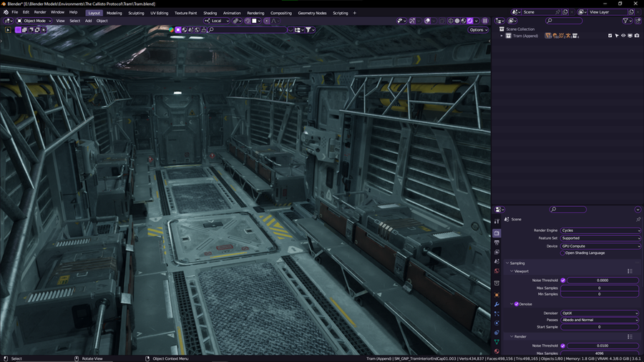Open the Local transform orientation dropdown
Image resolution: width=644 pixels, height=362 pixels.
tap(217, 21)
